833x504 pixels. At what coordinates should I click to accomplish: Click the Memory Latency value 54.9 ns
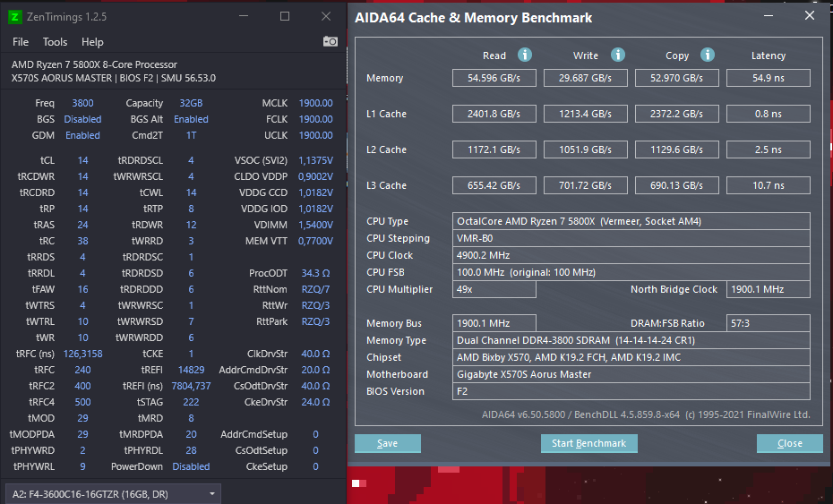coord(769,78)
